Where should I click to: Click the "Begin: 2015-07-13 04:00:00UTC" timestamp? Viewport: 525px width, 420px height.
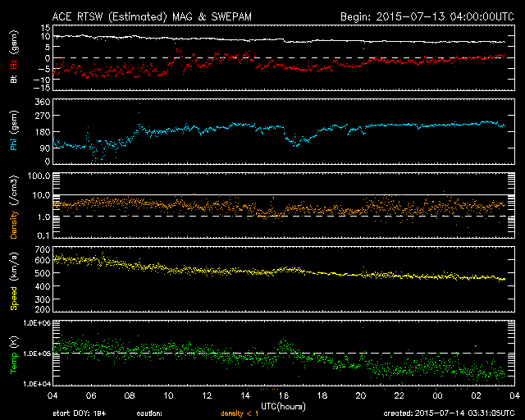tap(427, 16)
